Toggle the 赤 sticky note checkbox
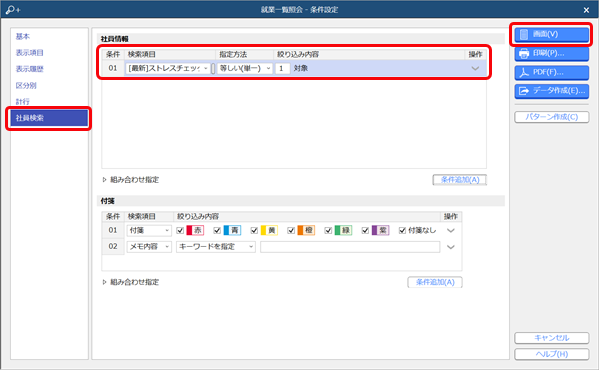 [x=180, y=231]
